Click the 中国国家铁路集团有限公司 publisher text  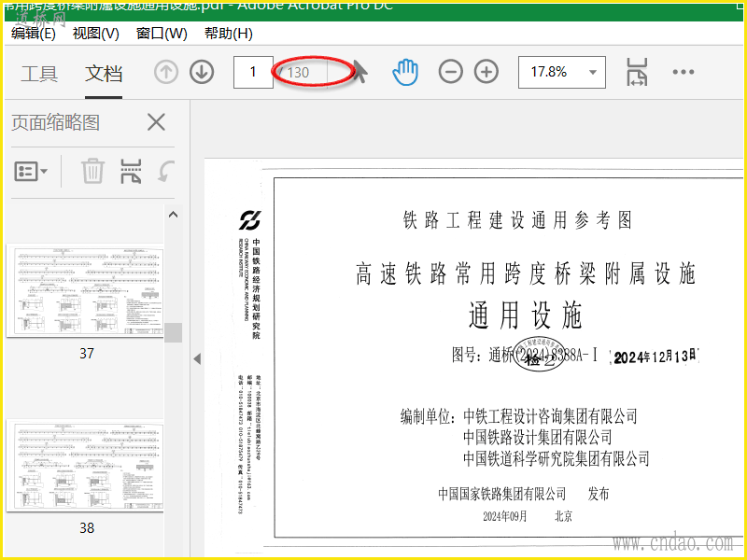502,495
